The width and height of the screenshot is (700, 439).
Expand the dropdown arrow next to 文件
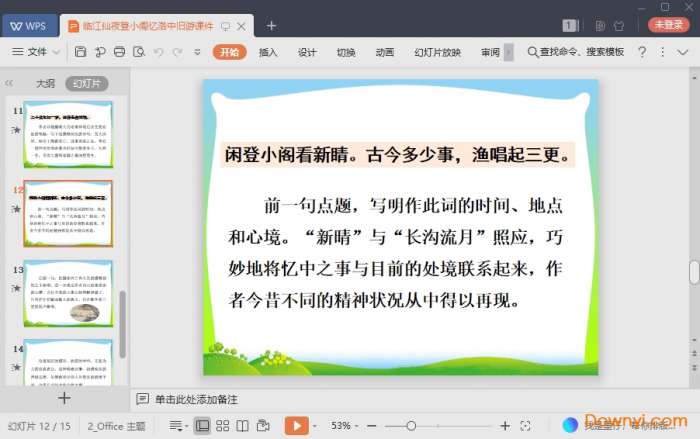pos(56,52)
